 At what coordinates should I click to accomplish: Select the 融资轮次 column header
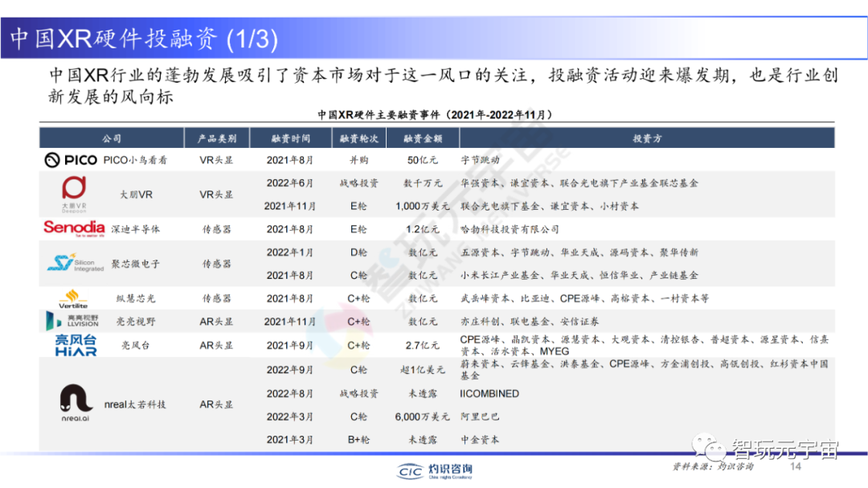pos(358,138)
